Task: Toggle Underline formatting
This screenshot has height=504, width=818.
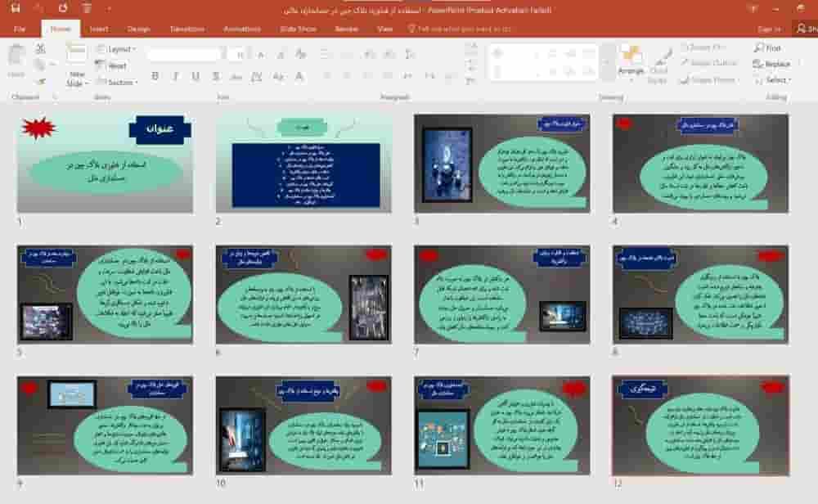Action: pyautogui.click(x=196, y=76)
